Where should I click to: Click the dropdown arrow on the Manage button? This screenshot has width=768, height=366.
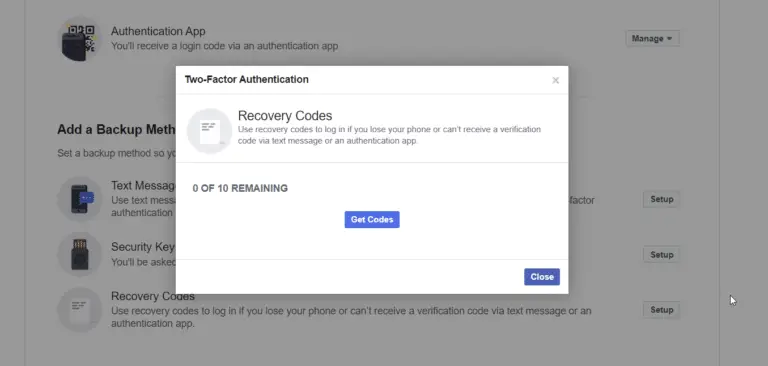click(669, 39)
